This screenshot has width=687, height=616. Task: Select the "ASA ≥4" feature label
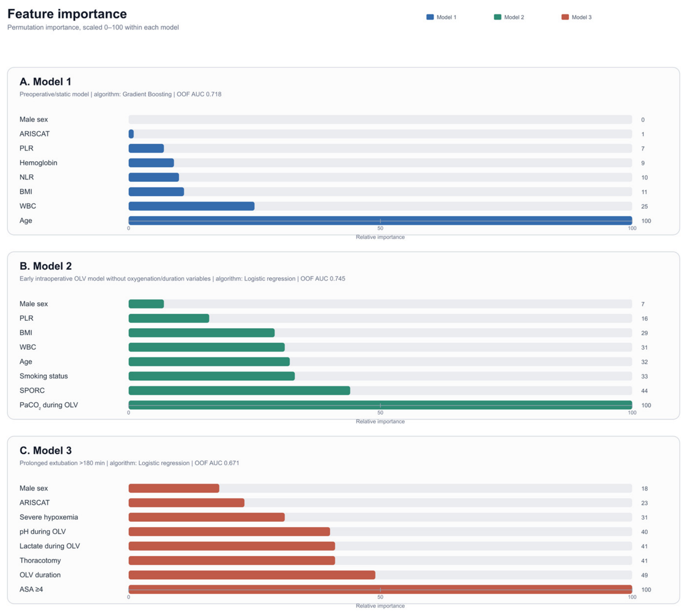tap(31, 590)
